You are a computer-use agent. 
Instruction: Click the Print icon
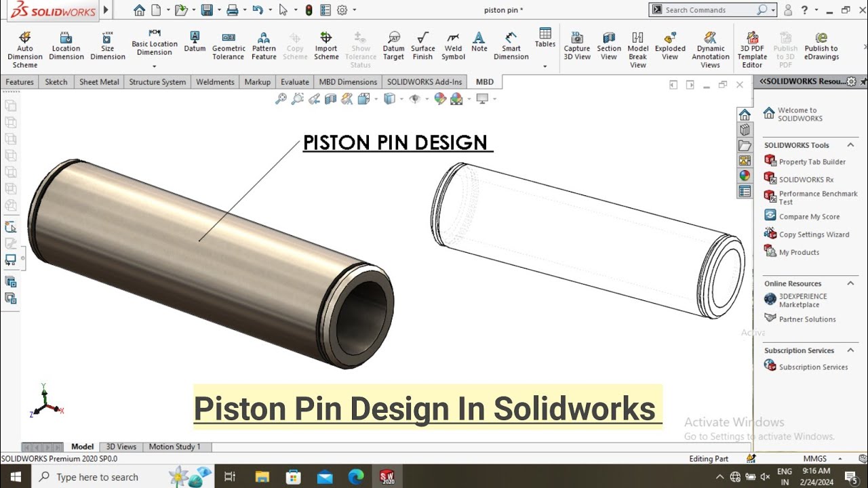click(x=233, y=10)
